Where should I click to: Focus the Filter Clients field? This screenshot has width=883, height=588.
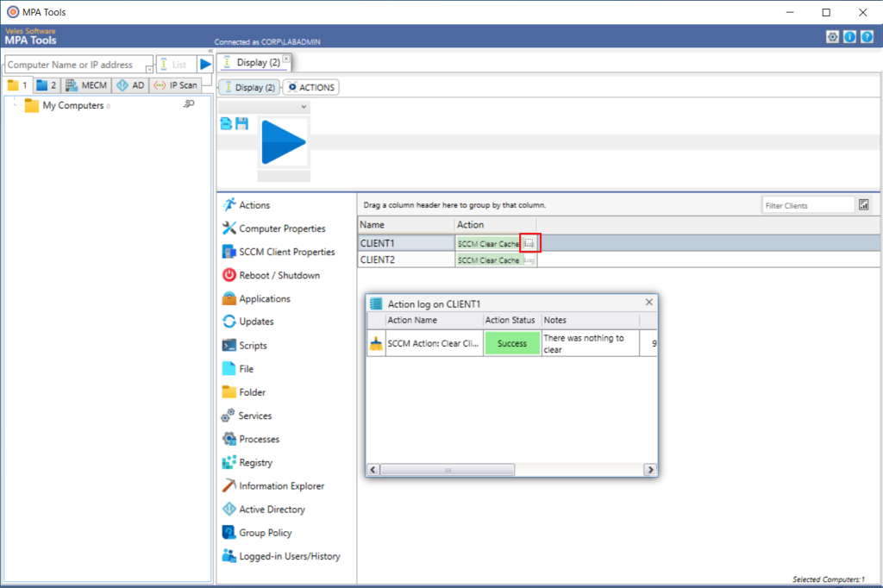807,205
